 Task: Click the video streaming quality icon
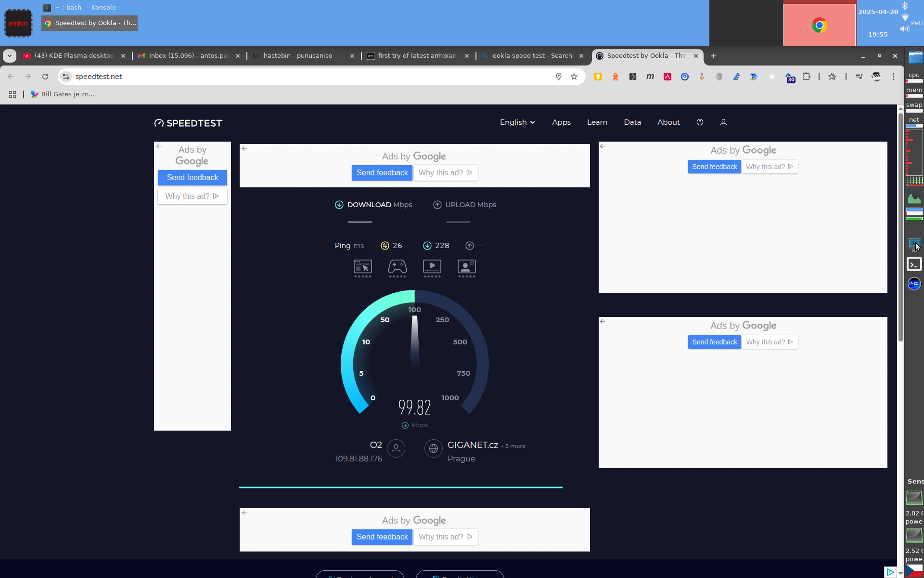432,267
